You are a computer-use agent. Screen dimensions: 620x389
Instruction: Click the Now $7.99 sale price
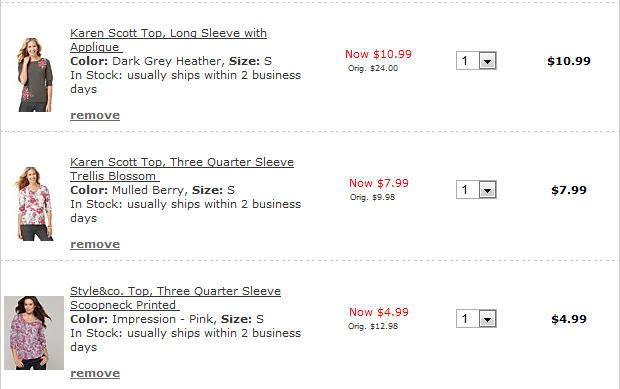coord(379,183)
